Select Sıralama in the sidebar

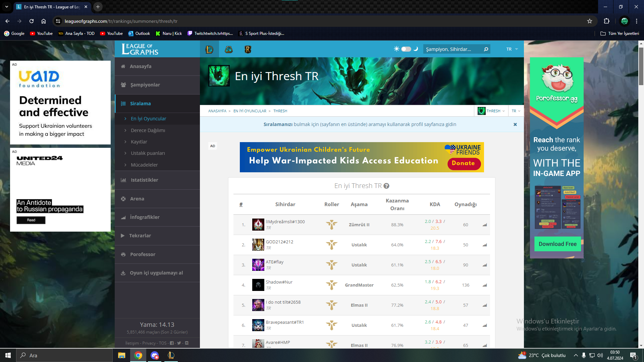[157, 104]
